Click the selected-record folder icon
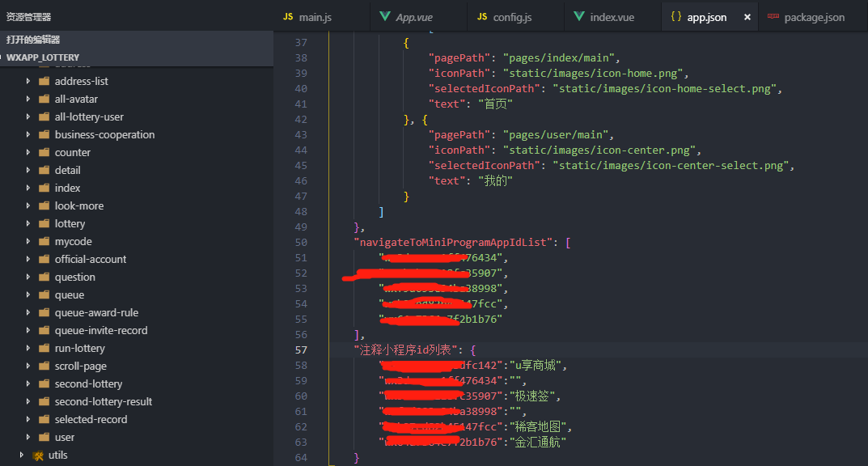The height and width of the screenshot is (466, 868). 44,420
